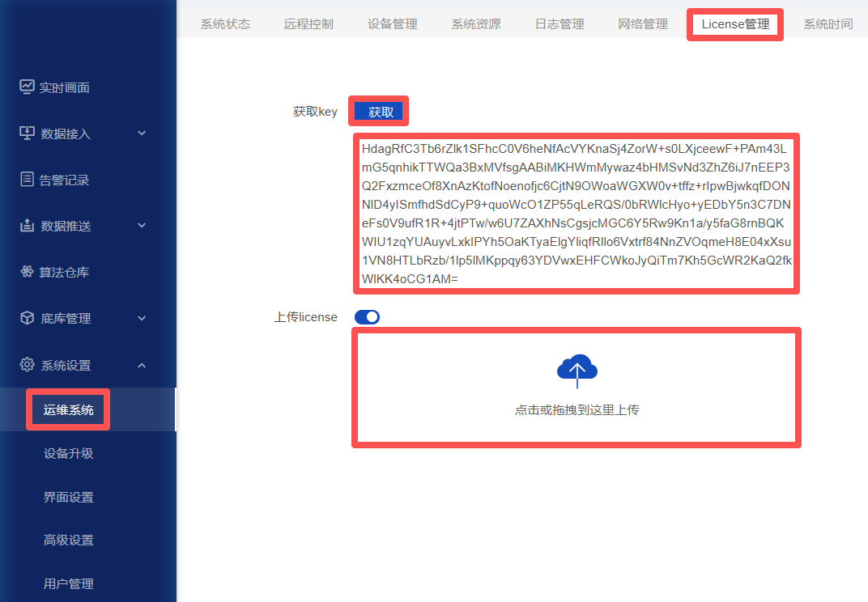Click the 系统设置 gear icon

click(28, 365)
